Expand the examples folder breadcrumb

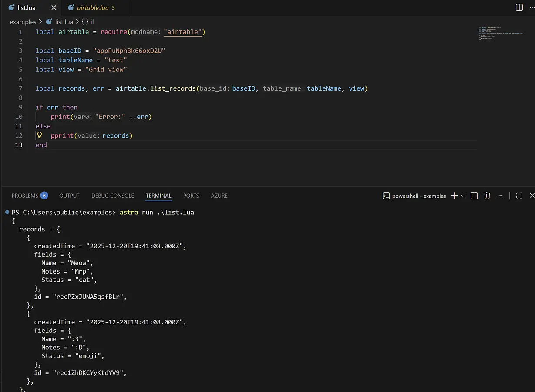pyautogui.click(x=23, y=21)
